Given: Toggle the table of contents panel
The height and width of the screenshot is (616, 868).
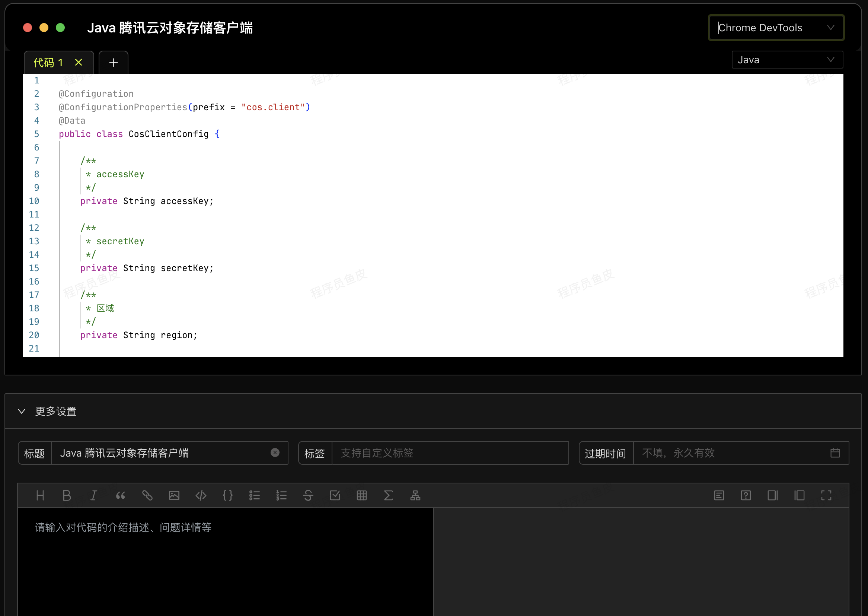Looking at the screenshot, I should click(x=719, y=495).
